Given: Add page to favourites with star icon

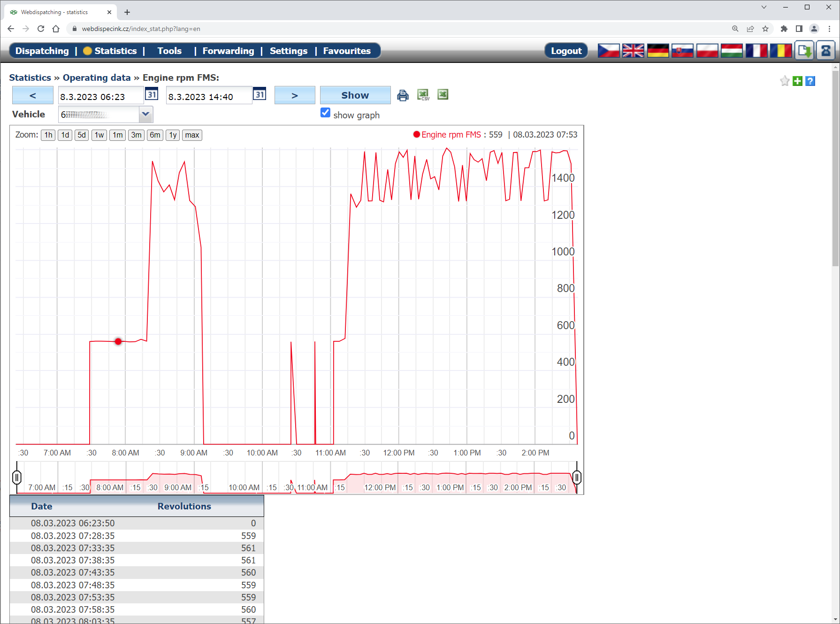Looking at the screenshot, I should [x=784, y=81].
